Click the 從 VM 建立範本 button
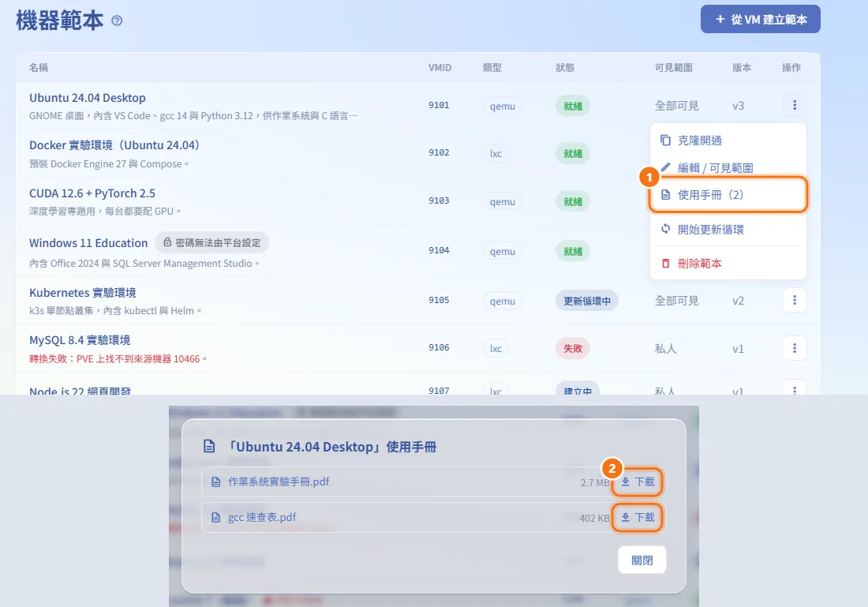This screenshot has width=868, height=607. click(760, 20)
